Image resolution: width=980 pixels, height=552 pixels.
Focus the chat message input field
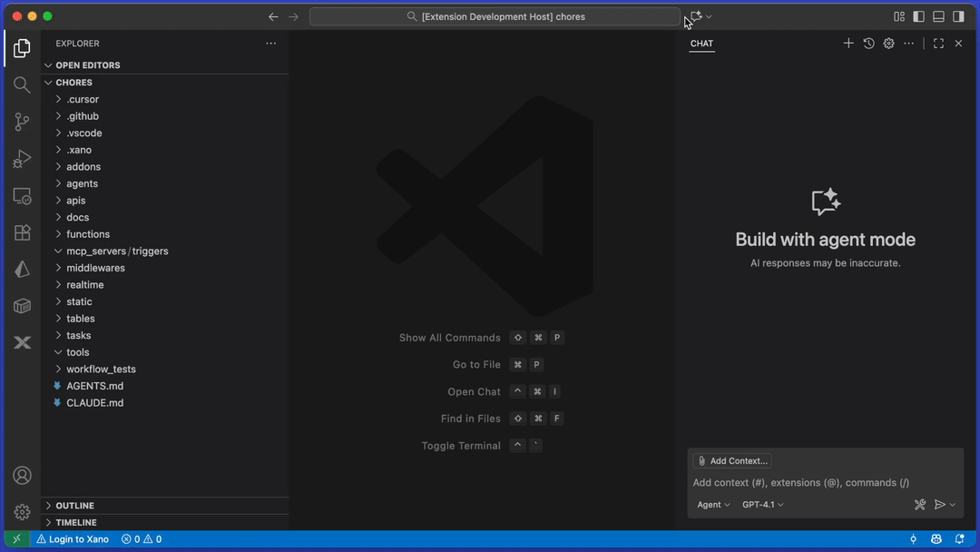(825, 483)
